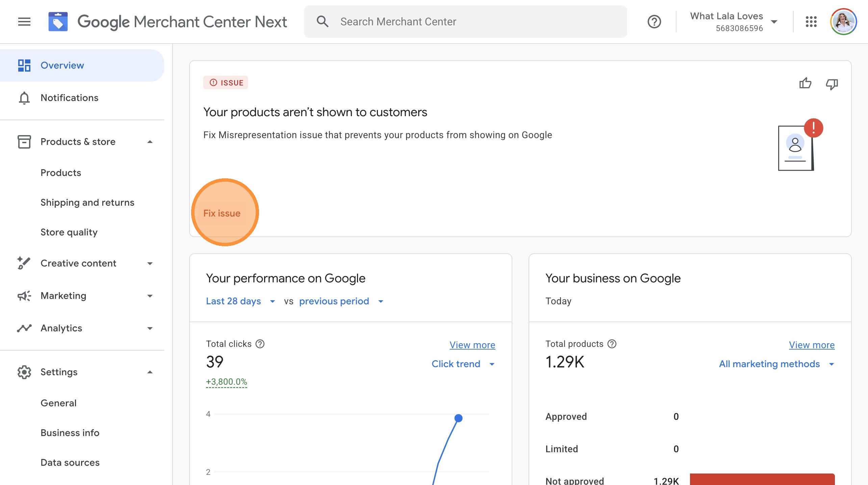868x485 pixels.
Task: Open the hamburger main menu
Action: click(x=24, y=22)
